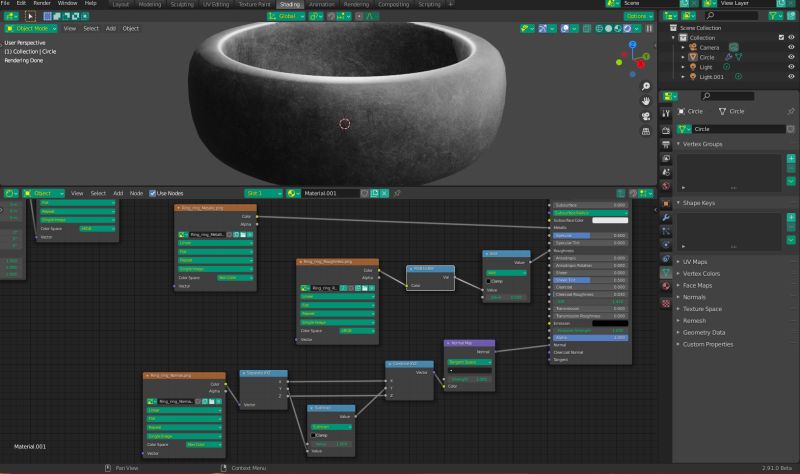Unlink Material.001 with the X icon
The image size is (800, 474).
[384, 193]
